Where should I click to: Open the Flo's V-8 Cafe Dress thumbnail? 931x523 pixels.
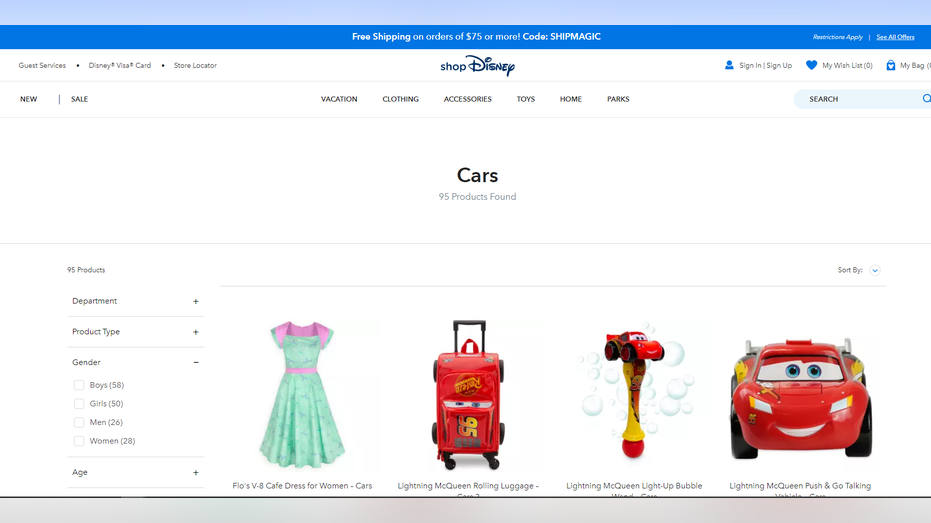[302, 395]
